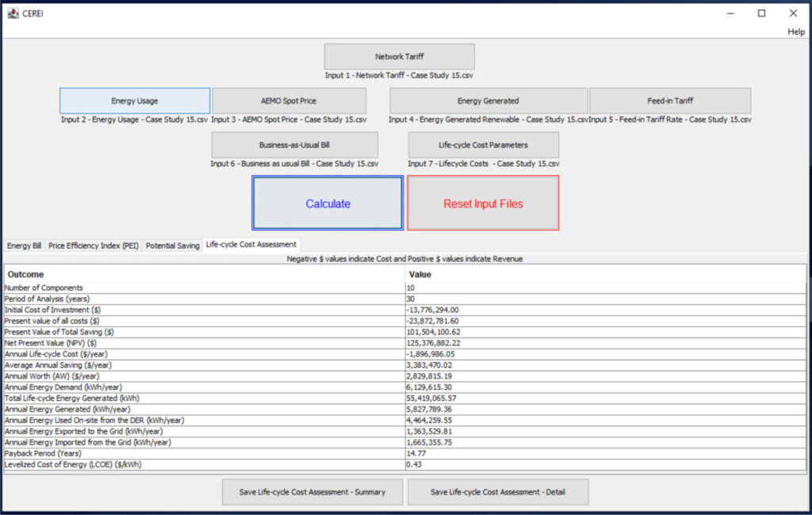Select Average Annual Saving ($/year) row
This screenshot has width=812, height=515.
pos(405,365)
